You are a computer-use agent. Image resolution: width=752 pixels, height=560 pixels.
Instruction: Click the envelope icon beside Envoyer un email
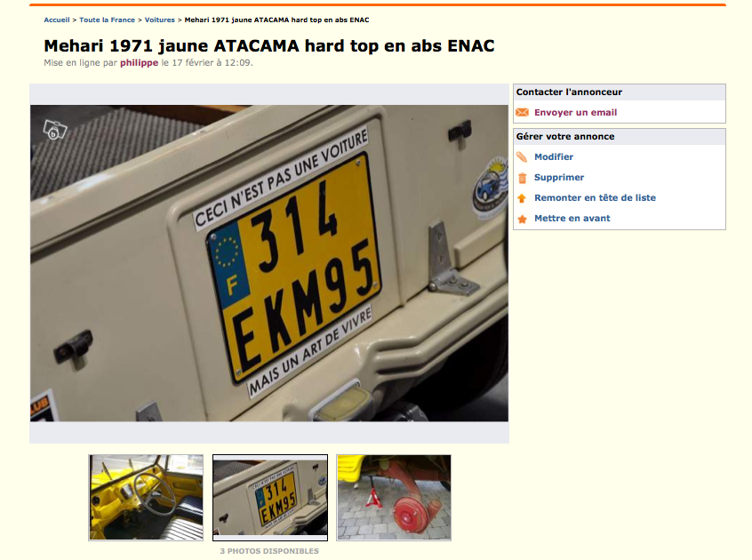pyautogui.click(x=522, y=113)
